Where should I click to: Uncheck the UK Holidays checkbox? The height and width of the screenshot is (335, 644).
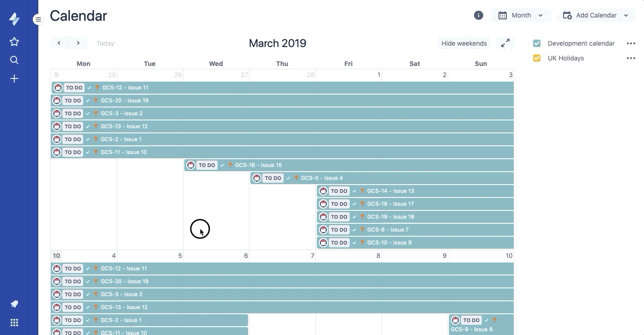point(537,58)
